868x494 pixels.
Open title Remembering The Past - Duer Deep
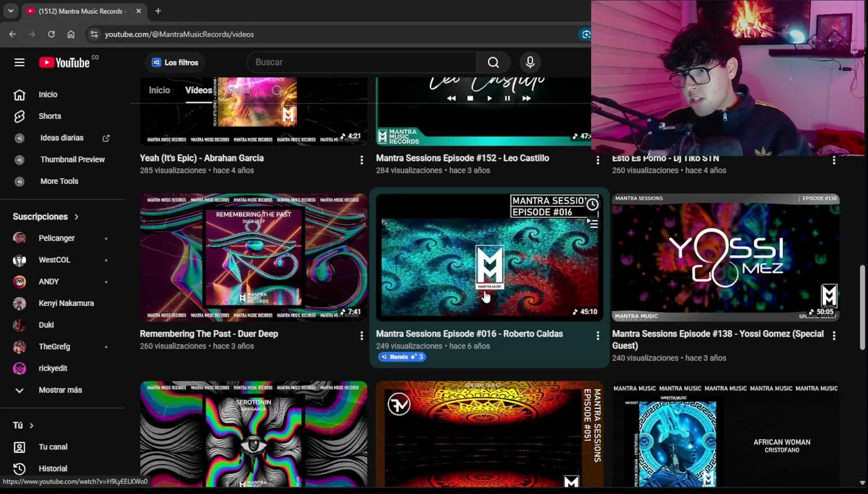pyautogui.click(x=209, y=334)
